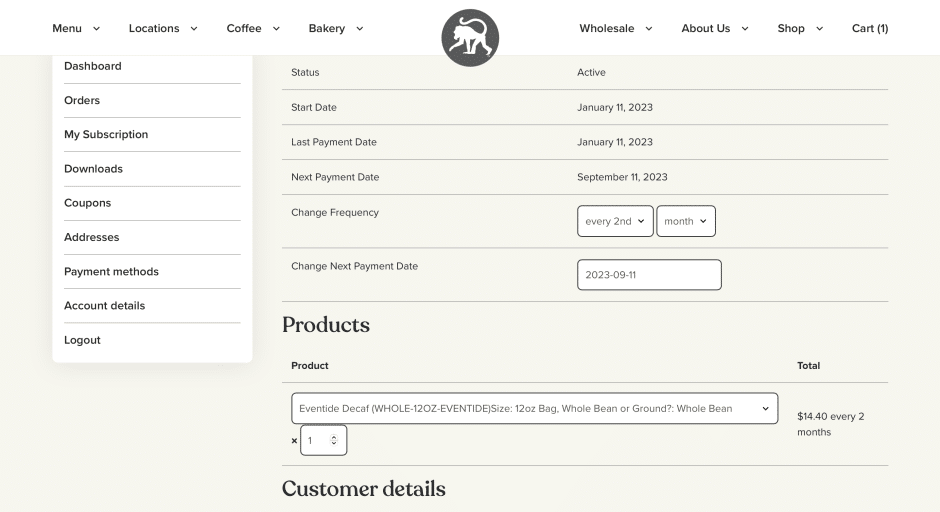Open the 'month' period dropdown
The height and width of the screenshot is (512, 940).
click(686, 221)
